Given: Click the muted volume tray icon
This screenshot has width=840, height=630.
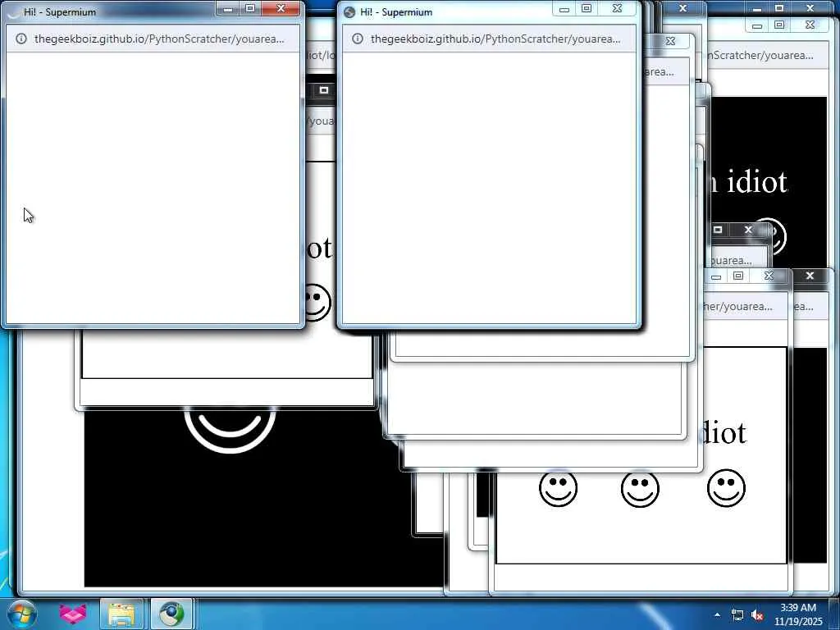Looking at the screenshot, I should click(757, 615).
